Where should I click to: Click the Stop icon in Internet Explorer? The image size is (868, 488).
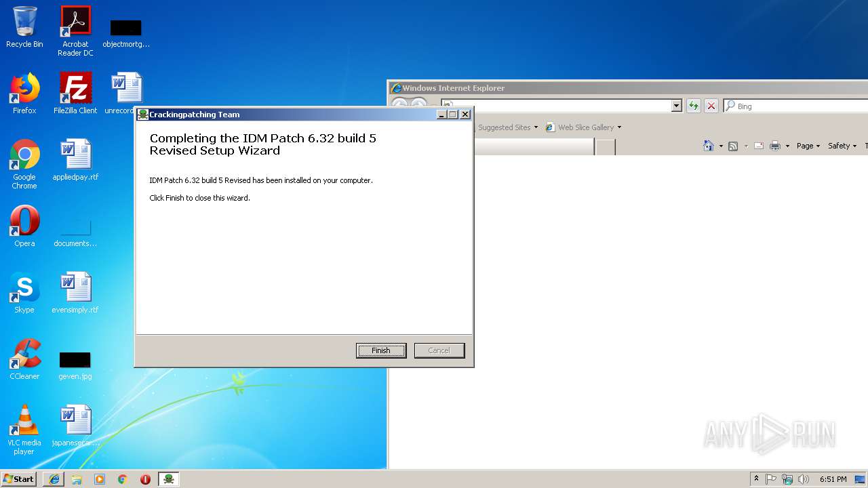tap(711, 106)
